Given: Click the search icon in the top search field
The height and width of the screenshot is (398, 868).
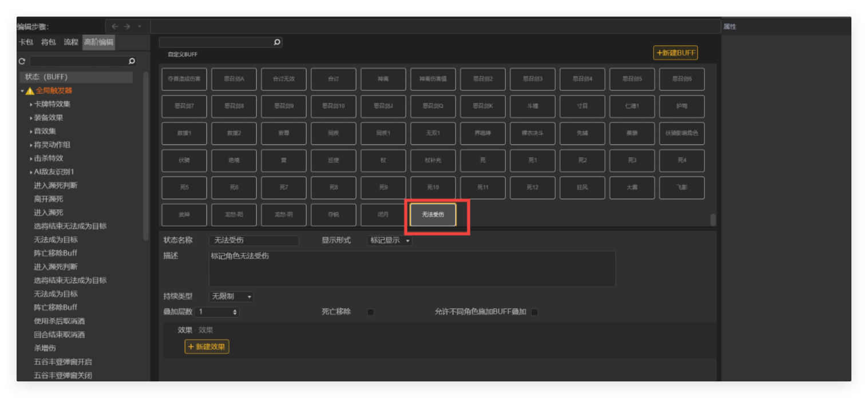Looking at the screenshot, I should tap(276, 42).
